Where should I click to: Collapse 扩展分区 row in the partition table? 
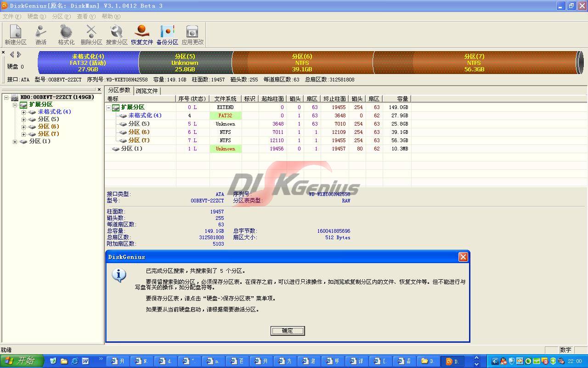[109, 108]
